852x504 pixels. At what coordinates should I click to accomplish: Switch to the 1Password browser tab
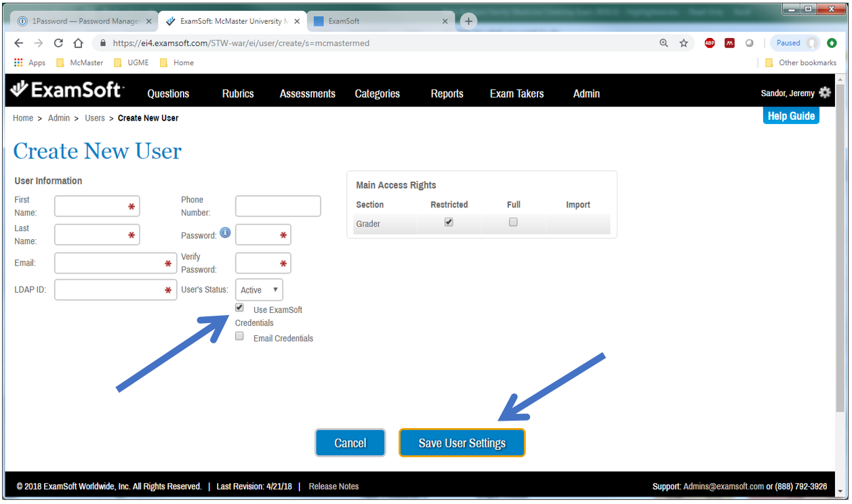click(84, 21)
